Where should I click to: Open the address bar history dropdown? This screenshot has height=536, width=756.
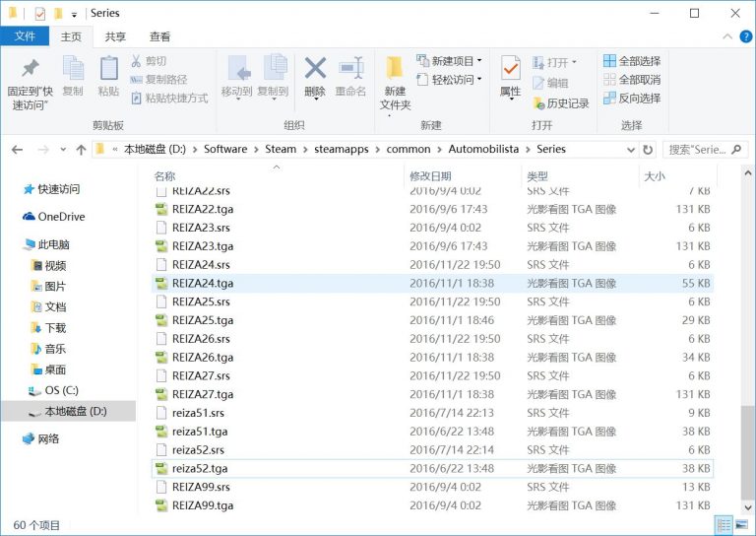(x=631, y=150)
